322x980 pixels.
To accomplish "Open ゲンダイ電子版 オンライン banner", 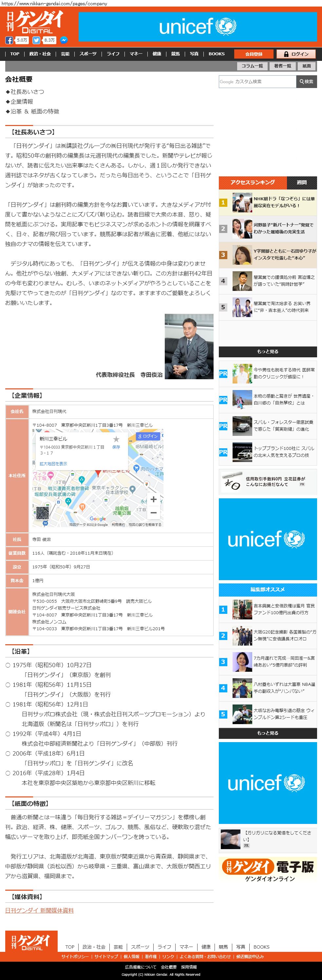I will click(268, 869).
